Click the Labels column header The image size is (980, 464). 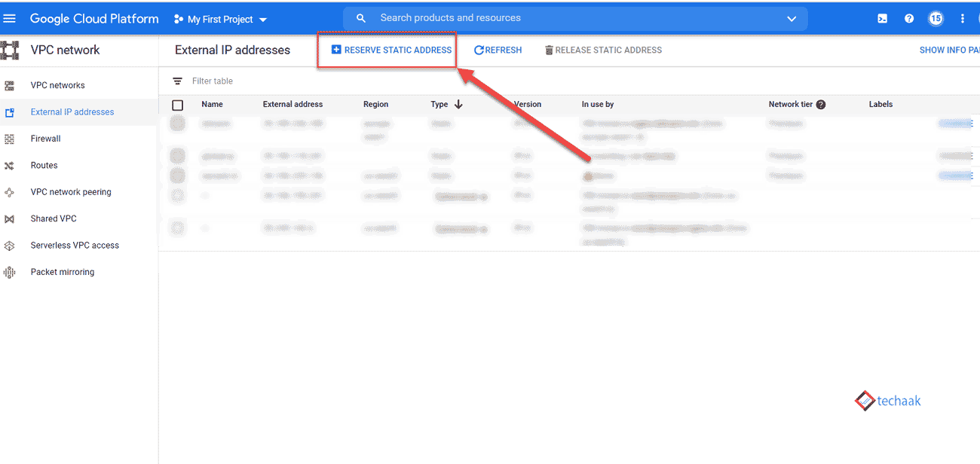[x=880, y=105]
